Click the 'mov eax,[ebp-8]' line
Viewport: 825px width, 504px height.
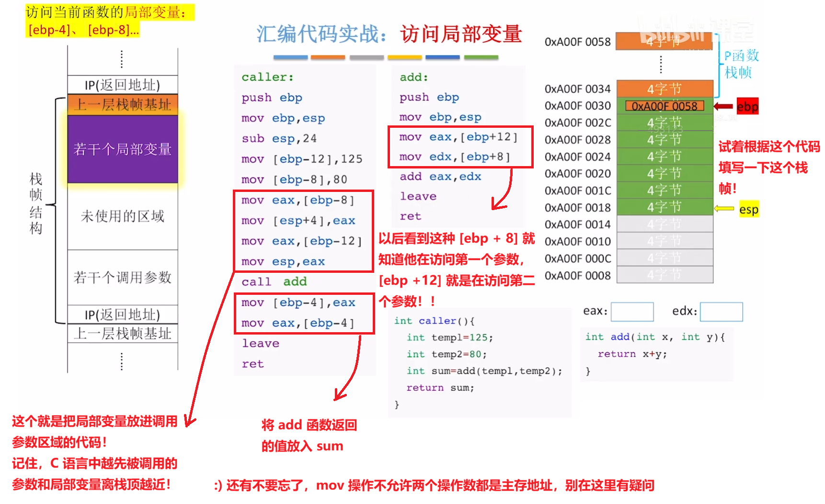point(298,200)
